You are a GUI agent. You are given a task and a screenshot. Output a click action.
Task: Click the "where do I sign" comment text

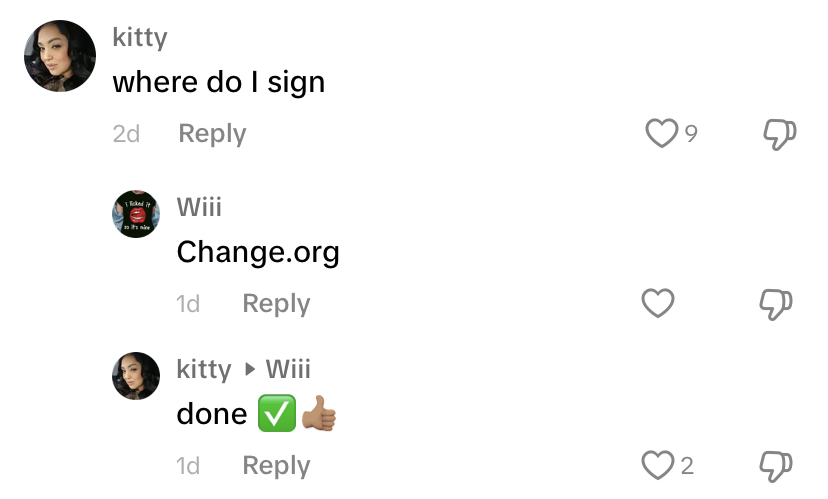point(219,81)
